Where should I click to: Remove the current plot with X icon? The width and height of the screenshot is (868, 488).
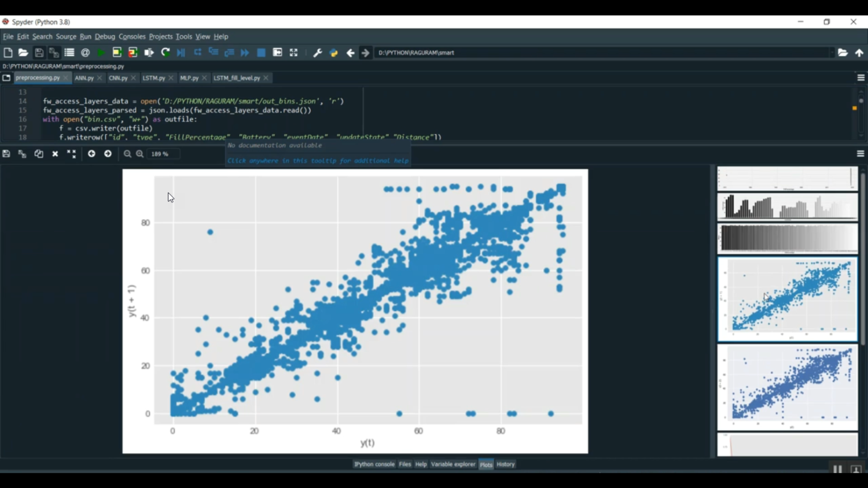point(55,154)
